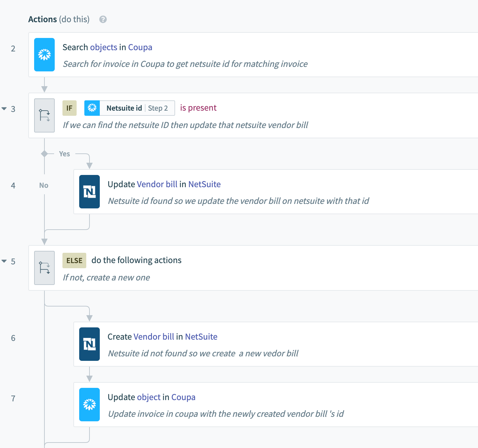This screenshot has height=448, width=478.
Task: Click step number 6
Action: click(13, 338)
